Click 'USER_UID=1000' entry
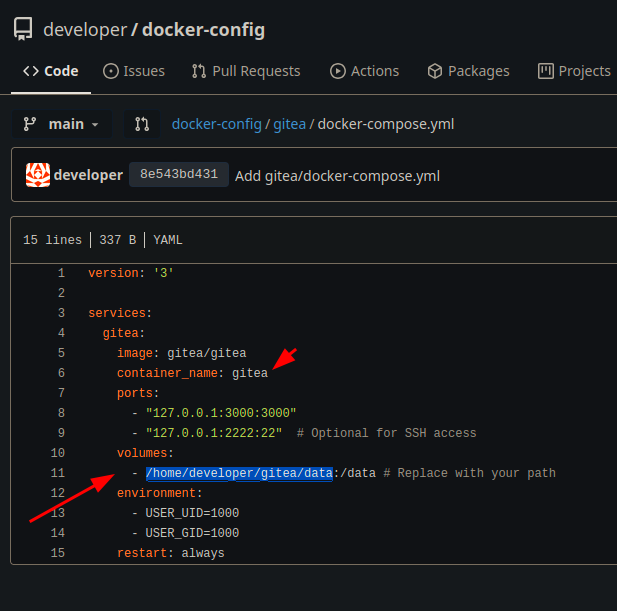The image size is (617, 611). point(192,513)
